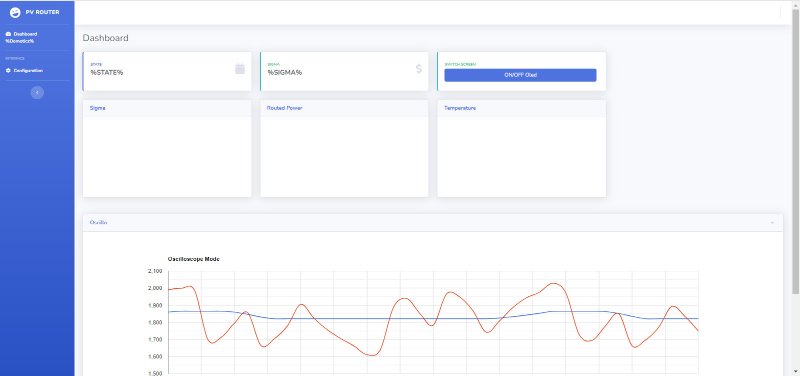
Task: Click the %STATE% value text
Action: coord(107,72)
